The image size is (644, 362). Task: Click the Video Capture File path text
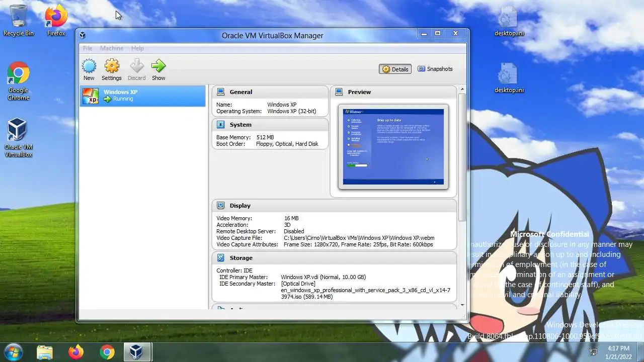click(x=359, y=238)
